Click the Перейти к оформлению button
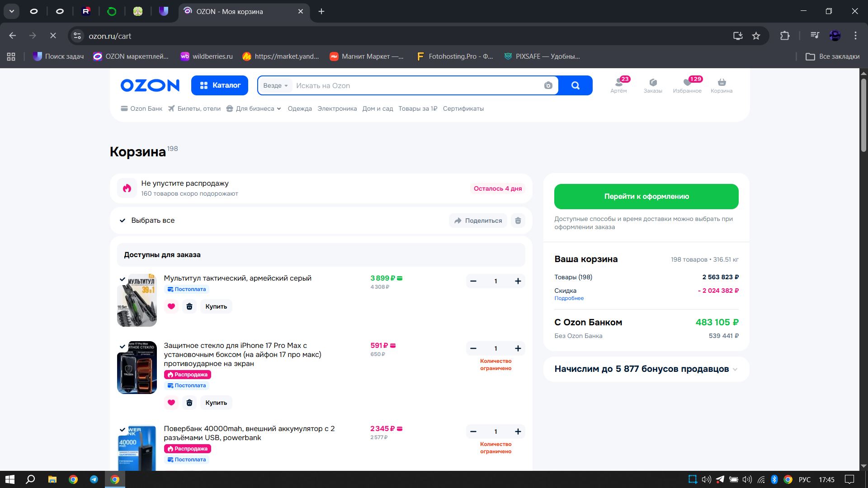 tap(646, 197)
